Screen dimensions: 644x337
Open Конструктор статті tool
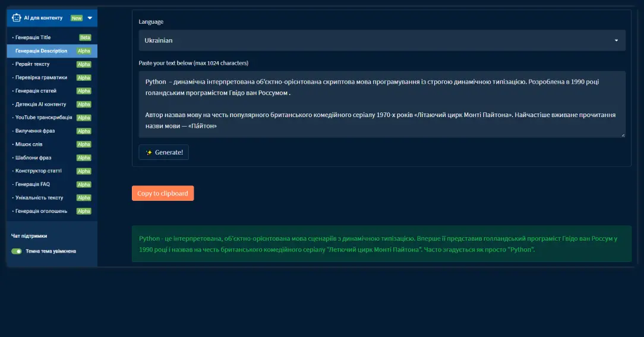(52, 171)
